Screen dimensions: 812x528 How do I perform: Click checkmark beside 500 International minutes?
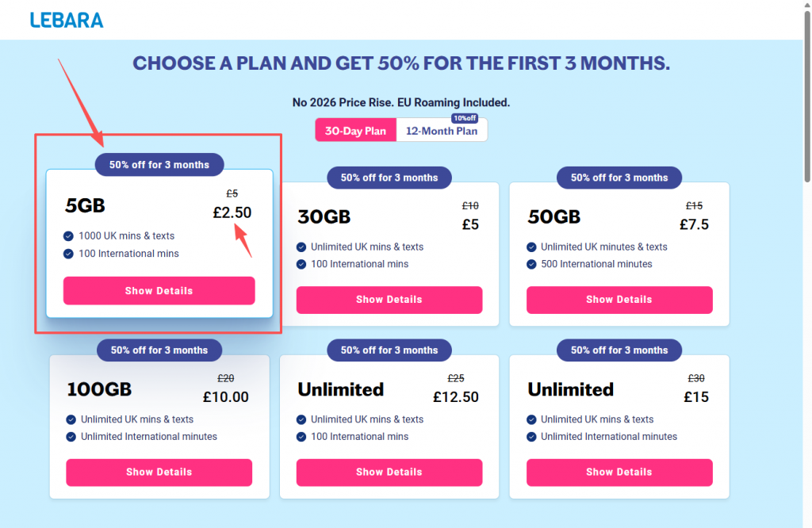coord(531,264)
